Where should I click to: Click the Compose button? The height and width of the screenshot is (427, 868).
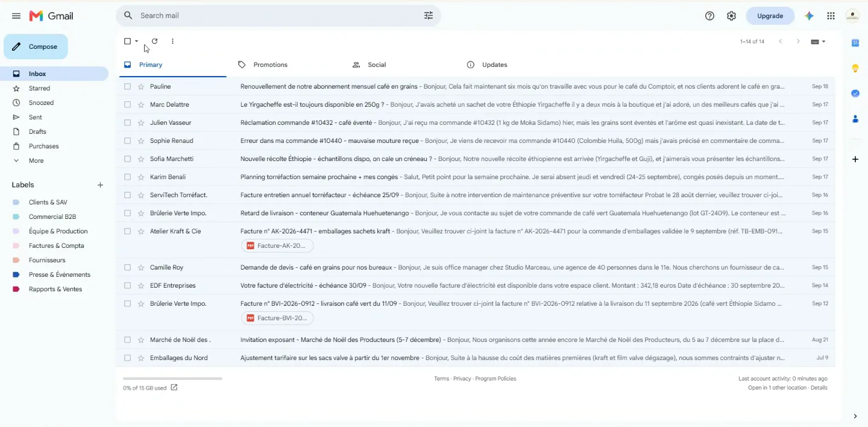36,46
